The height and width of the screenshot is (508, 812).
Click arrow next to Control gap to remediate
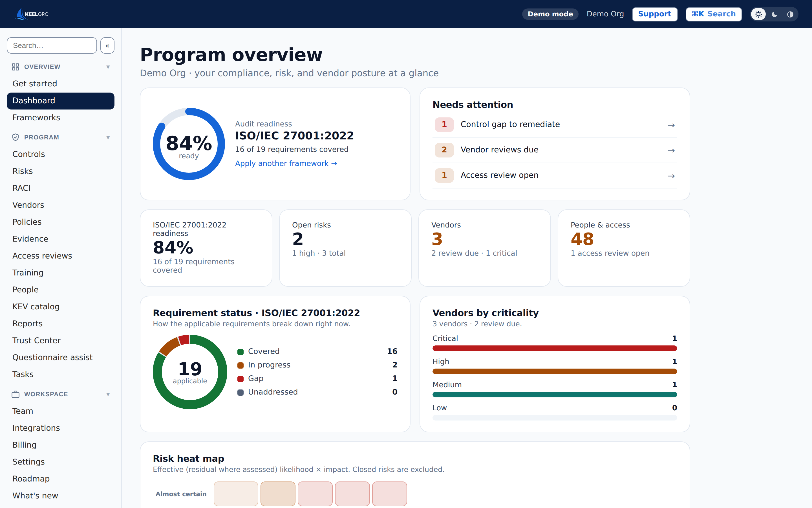tap(671, 125)
